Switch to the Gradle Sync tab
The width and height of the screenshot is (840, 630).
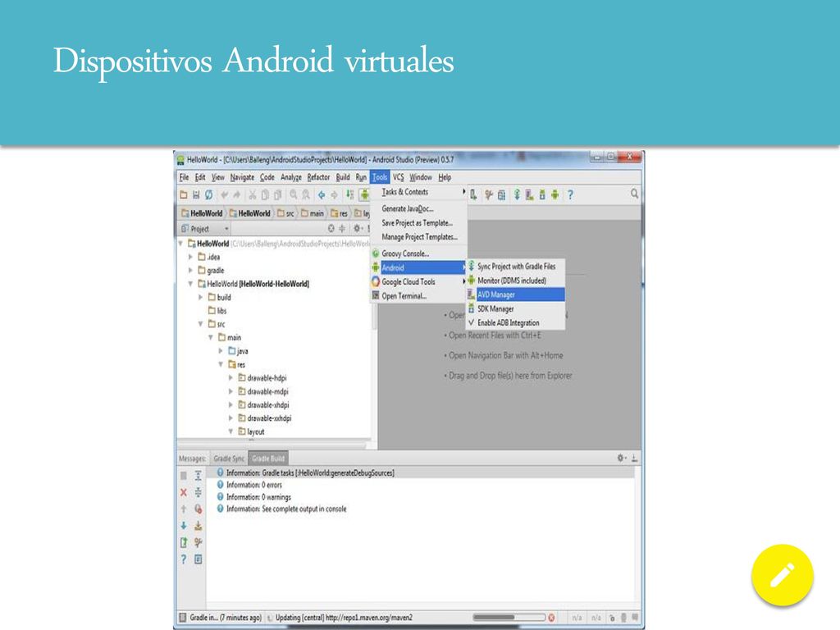(229, 459)
